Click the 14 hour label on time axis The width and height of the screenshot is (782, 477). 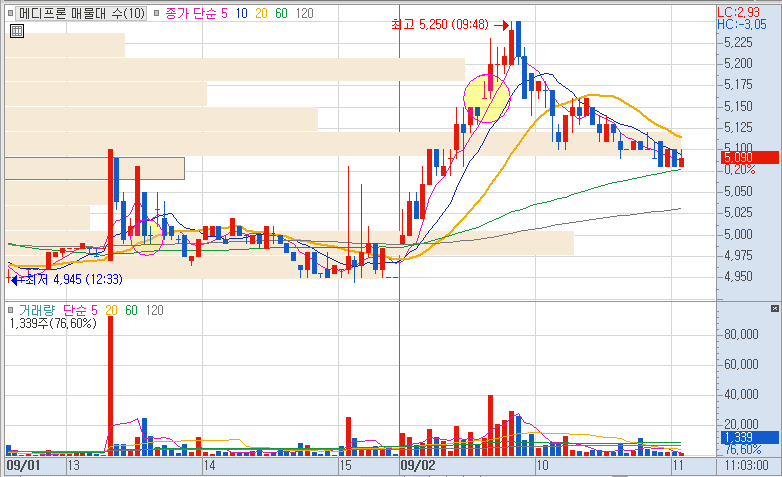(x=209, y=466)
